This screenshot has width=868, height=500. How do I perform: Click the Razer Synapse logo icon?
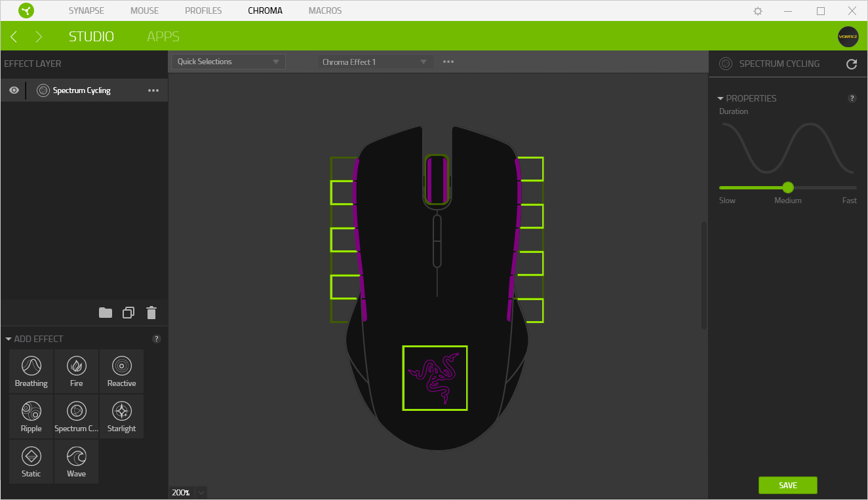pos(26,10)
